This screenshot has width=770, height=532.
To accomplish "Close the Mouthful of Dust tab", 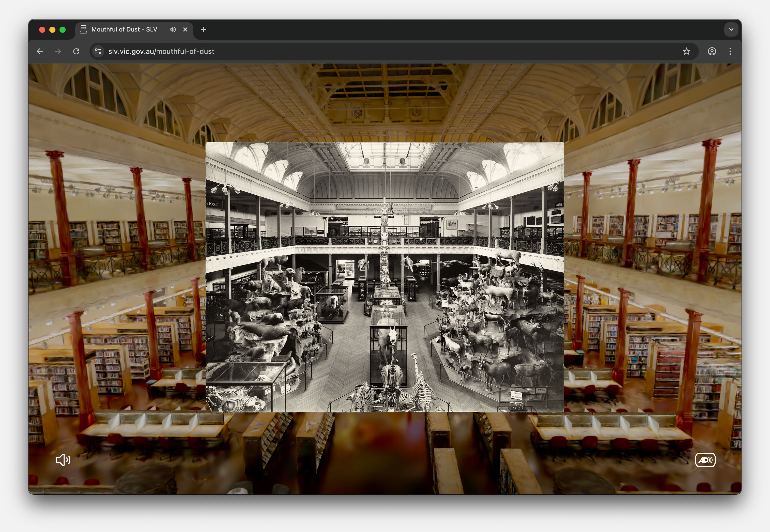I will (x=185, y=29).
